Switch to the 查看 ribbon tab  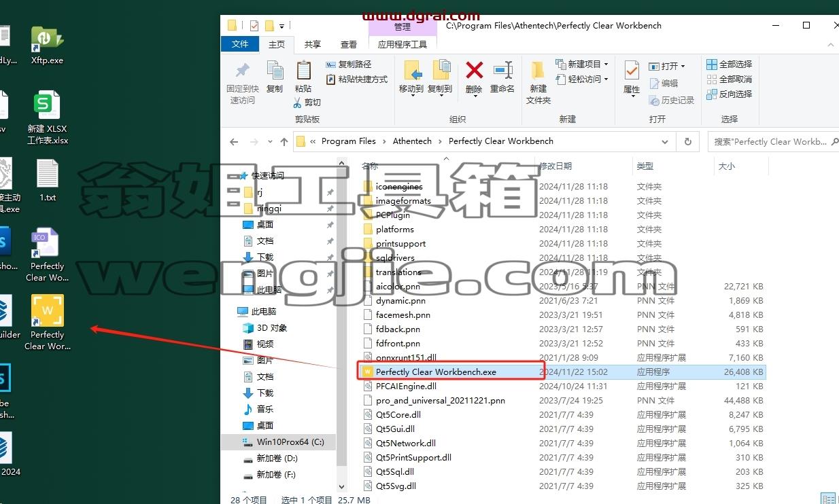click(349, 44)
